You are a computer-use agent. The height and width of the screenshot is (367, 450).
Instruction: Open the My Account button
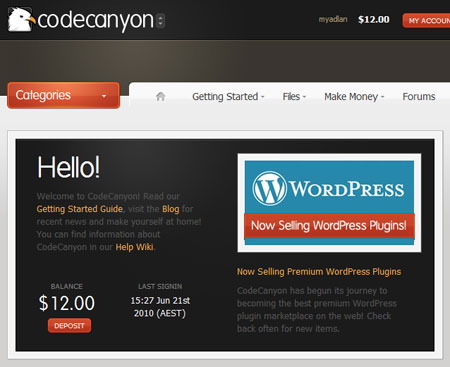(x=426, y=21)
